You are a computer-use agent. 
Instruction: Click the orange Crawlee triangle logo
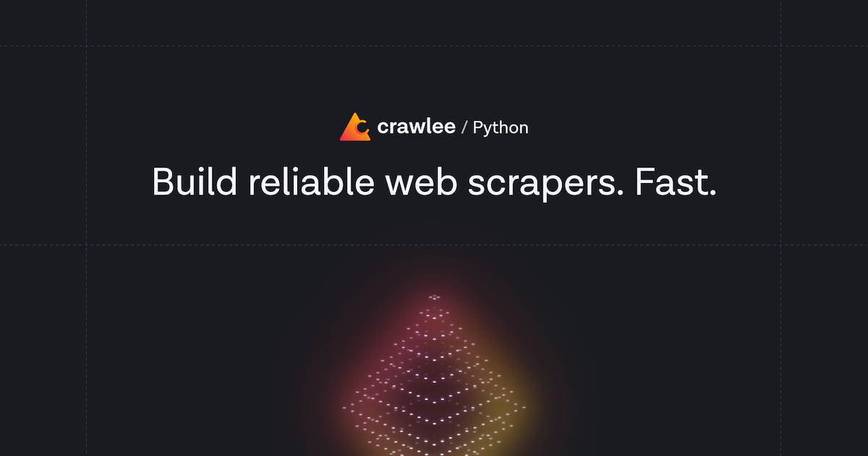coord(354,127)
